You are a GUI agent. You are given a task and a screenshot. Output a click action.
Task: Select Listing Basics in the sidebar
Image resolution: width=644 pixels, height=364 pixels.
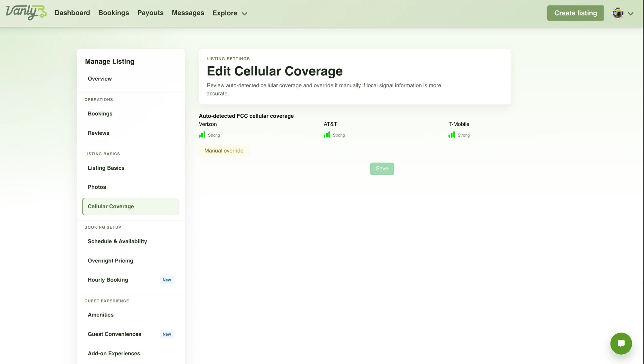pos(131,168)
